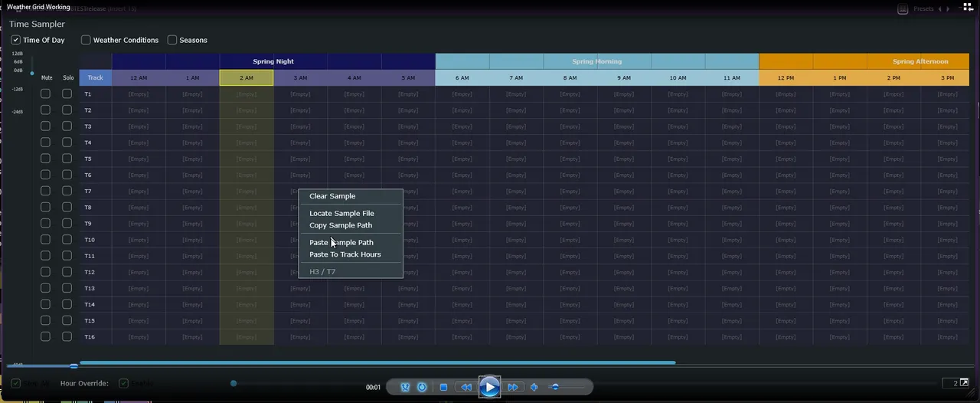This screenshot has width=980, height=403.
Task: Click the keyboard icon beside Presets
Action: pos(903,9)
